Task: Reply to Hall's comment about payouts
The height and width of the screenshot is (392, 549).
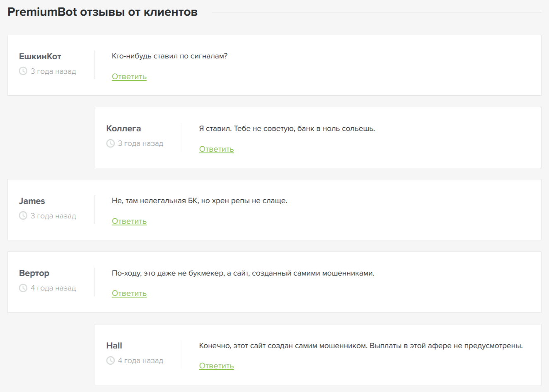Action: (216, 366)
